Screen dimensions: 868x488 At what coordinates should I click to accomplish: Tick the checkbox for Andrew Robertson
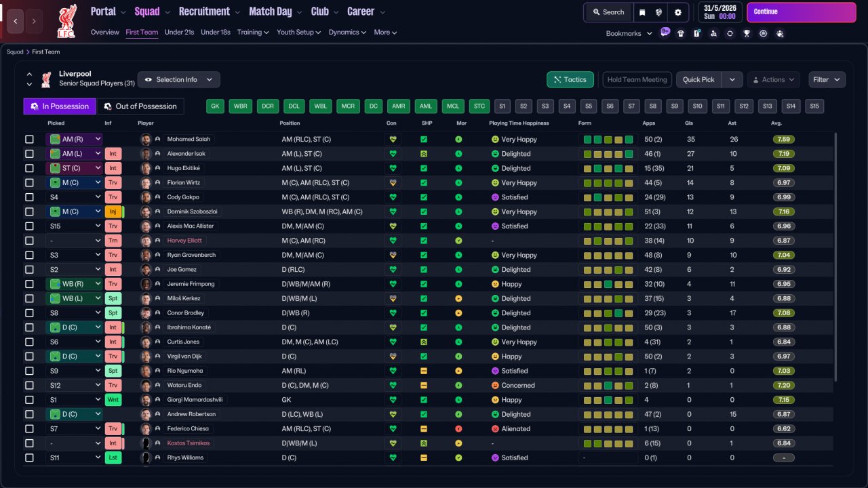pyautogui.click(x=29, y=414)
